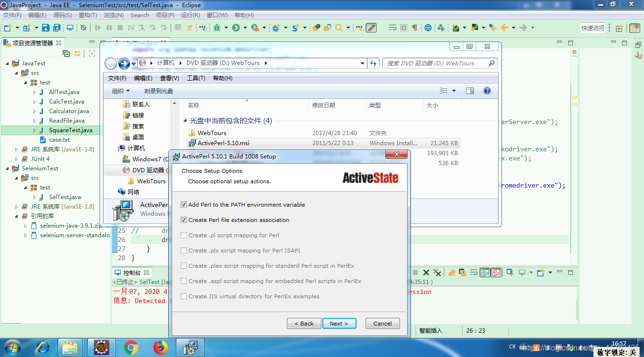The width and height of the screenshot is (644, 357).
Task: Click Explorer back navigation arrow
Action: tap(111, 63)
